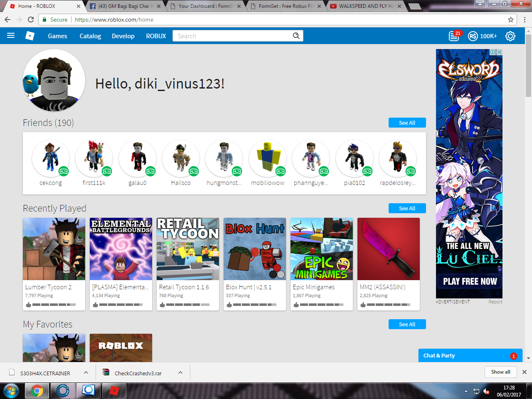Go back using the browser back arrow
The width and height of the screenshot is (532, 399).
tap(7, 20)
